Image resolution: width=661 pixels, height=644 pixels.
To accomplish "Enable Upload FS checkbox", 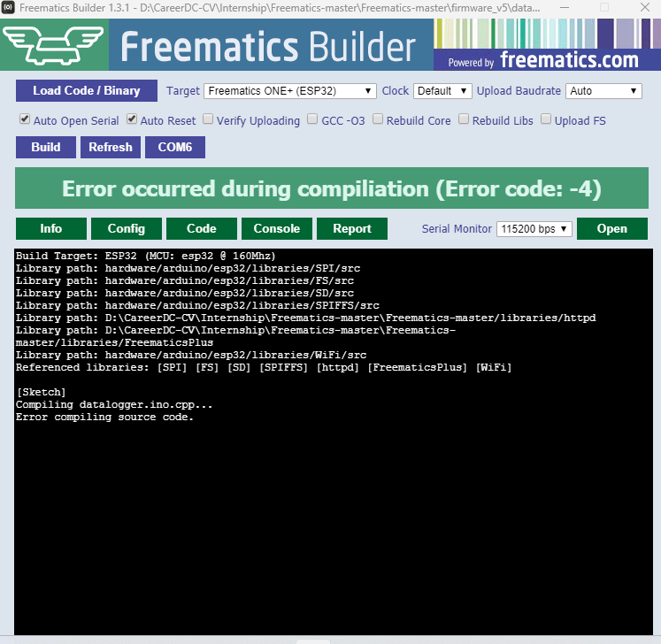I will coord(546,119).
